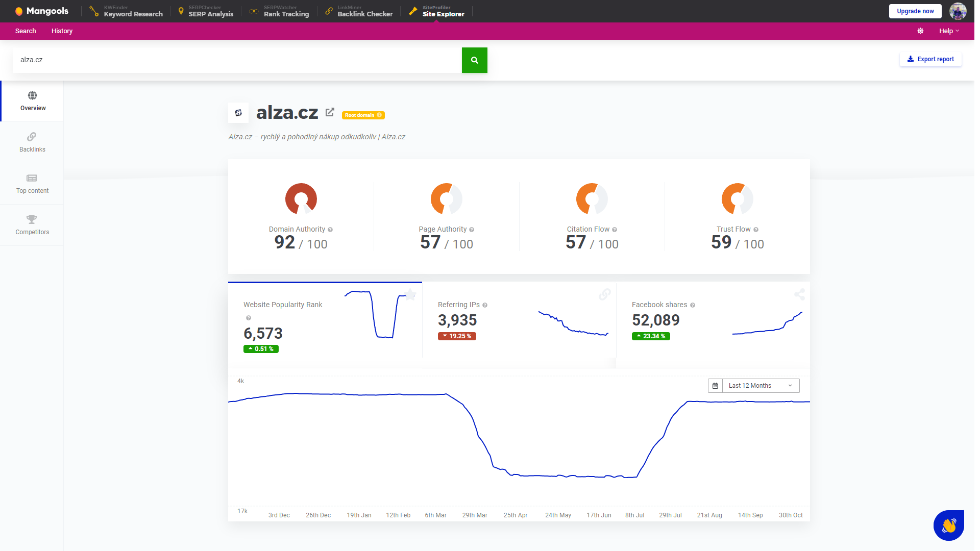The image size is (980, 551).
Task: Click the alza.cz page title description
Action: [316, 137]
